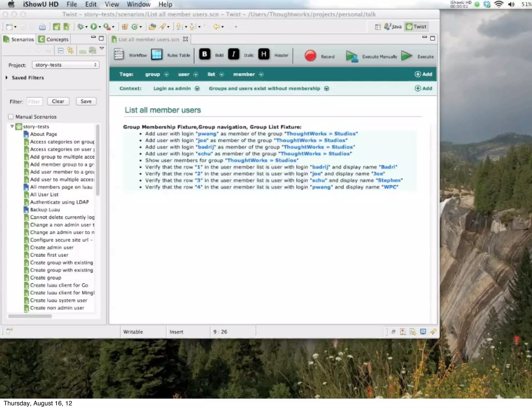Viewport: 532px width, 409px height.
Task: Click the Workflow icon
Action: point(119,54)
